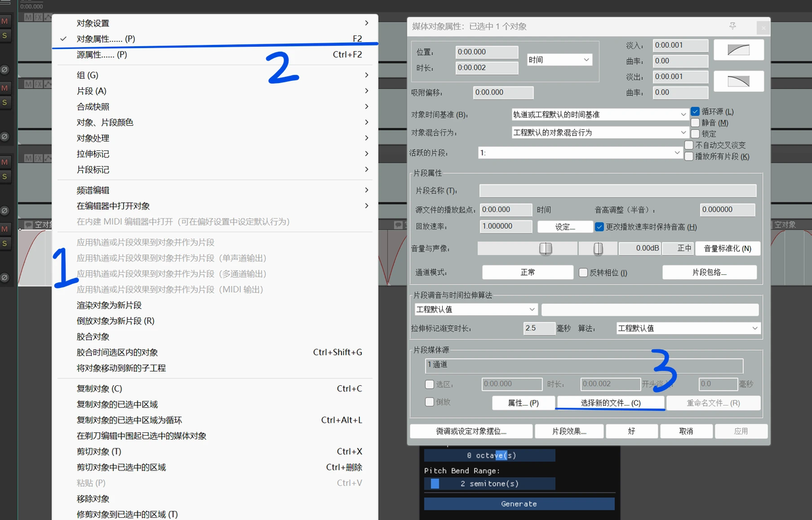This screenshot has height=520, width=812.
Task: Expand the 对象、片段颜色 submenu
Action: coord(215,122)
